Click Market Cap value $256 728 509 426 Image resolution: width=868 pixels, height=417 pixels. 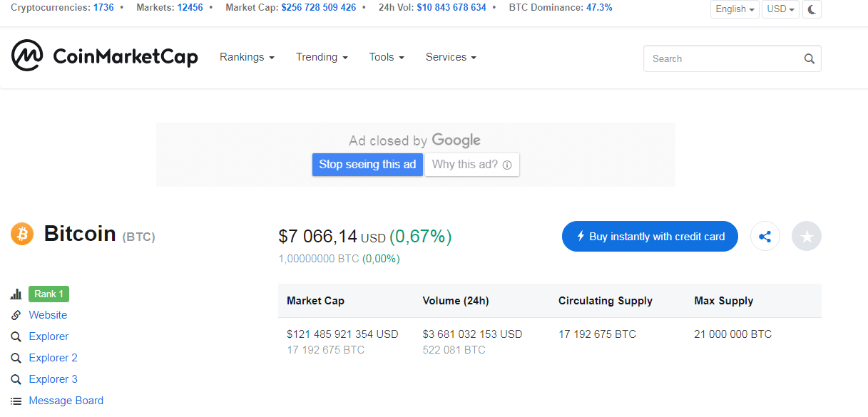coord(319,8)
